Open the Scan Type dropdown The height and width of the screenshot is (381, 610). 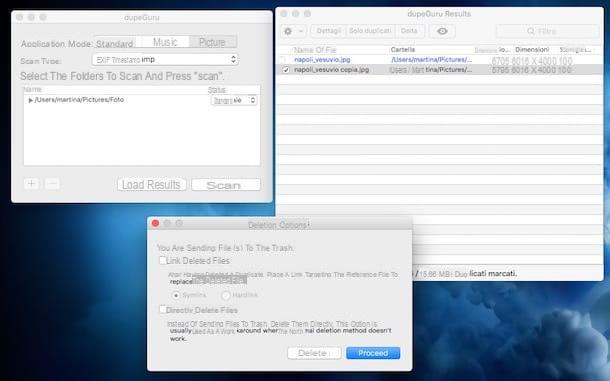(165, 60)
